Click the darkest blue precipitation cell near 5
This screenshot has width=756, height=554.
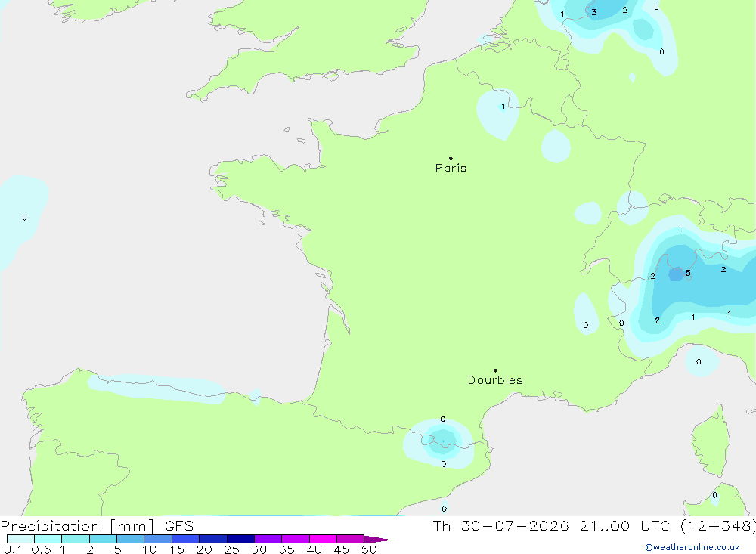677,274
